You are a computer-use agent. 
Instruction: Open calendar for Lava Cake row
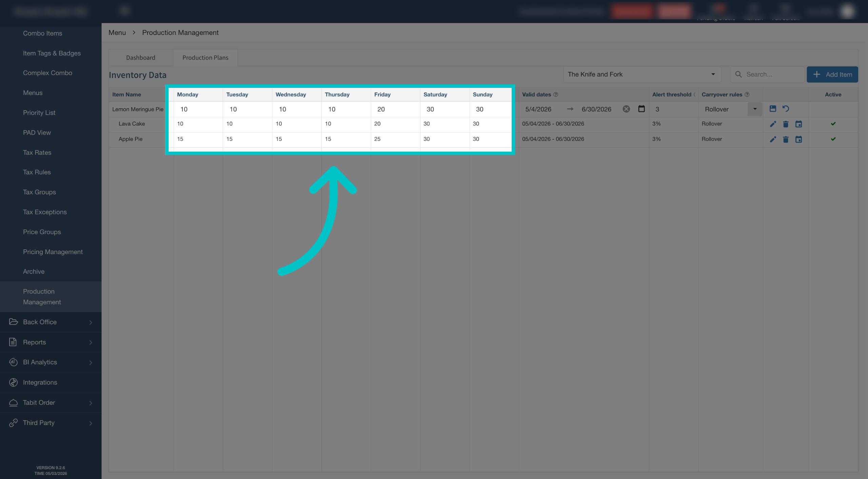[x=798, y=124]
